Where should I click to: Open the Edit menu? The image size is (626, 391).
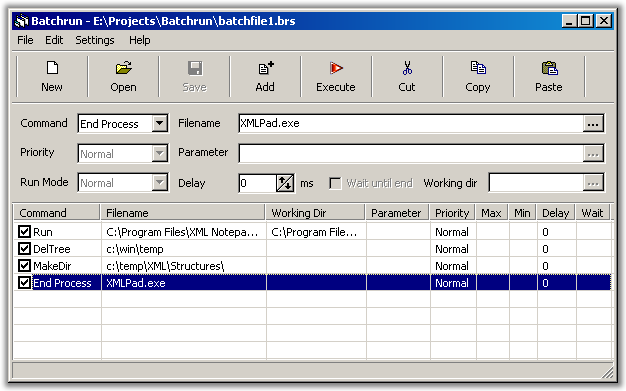tap(54, 40)
